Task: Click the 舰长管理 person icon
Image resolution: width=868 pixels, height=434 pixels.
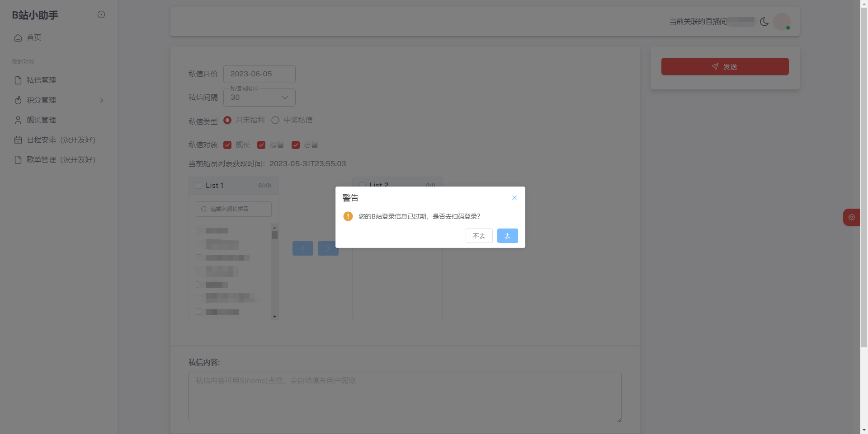Action: click(18, 120)
